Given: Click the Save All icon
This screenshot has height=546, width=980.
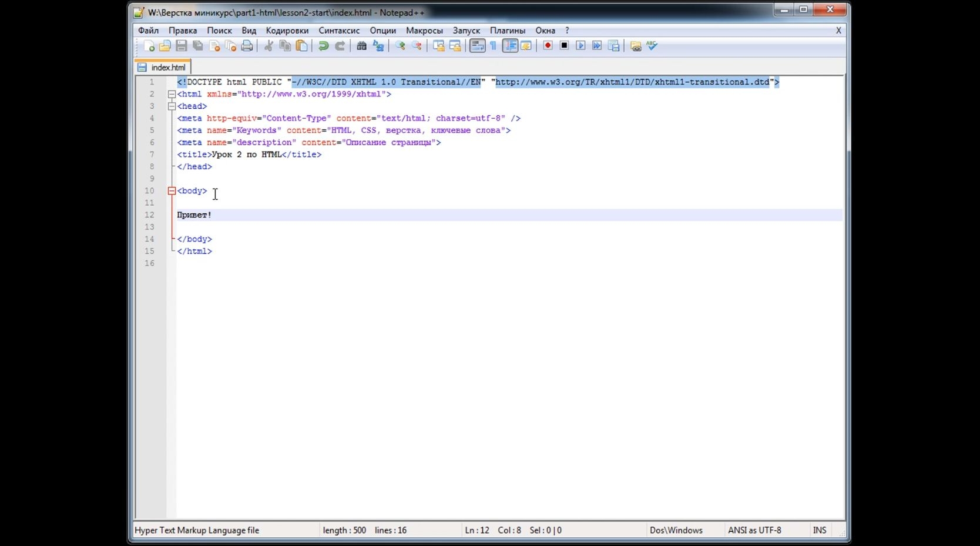Looking at the screenshot, I should point(198,46).
